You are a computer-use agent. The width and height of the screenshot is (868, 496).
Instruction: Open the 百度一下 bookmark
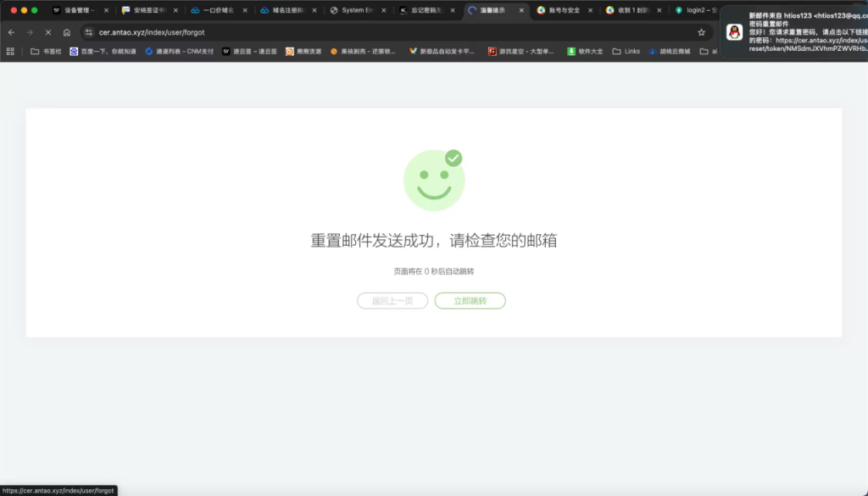[102, 51]
